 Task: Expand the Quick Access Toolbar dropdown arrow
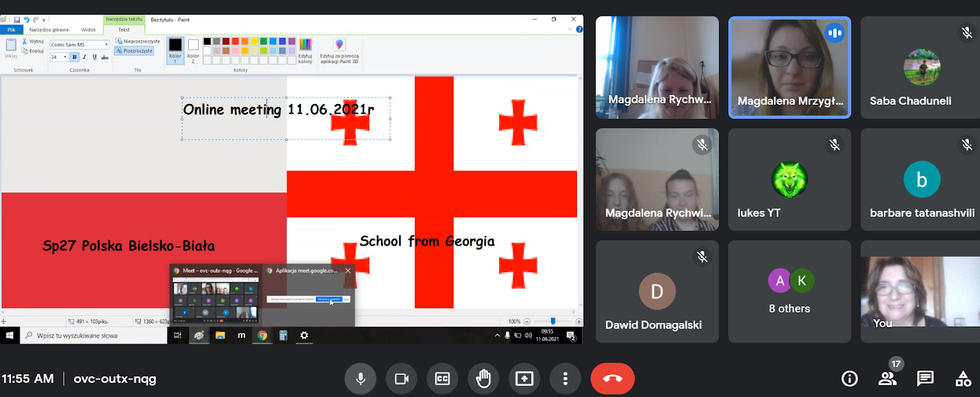click(43, 20)
